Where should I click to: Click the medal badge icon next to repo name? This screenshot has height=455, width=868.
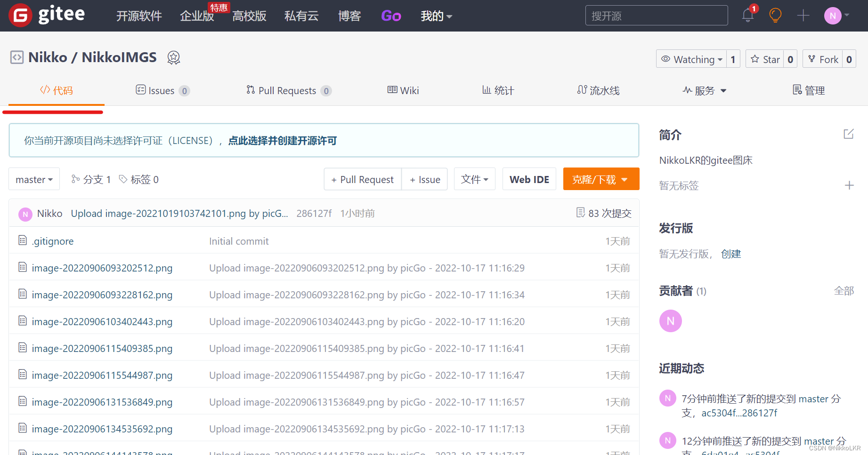173,57
